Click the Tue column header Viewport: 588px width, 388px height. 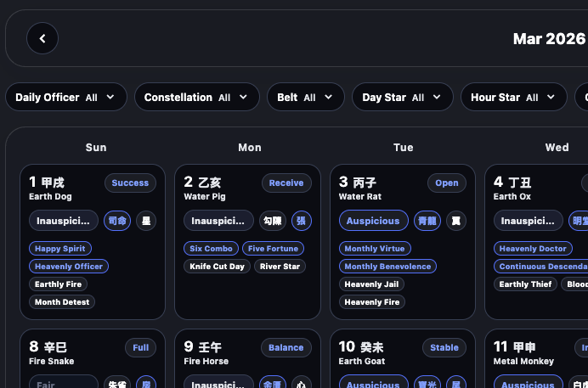coord(404,147)
